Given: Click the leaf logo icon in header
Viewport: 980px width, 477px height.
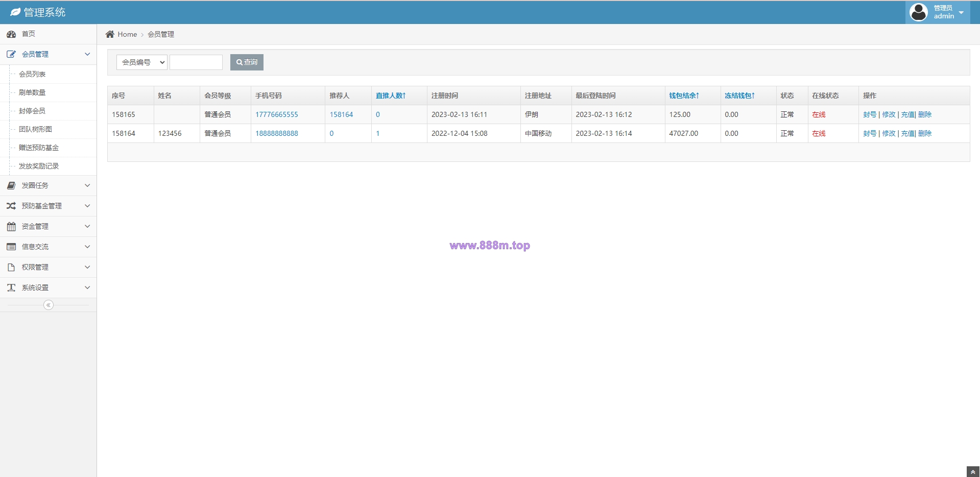Looking at the screenshot, I should point(15,12).
